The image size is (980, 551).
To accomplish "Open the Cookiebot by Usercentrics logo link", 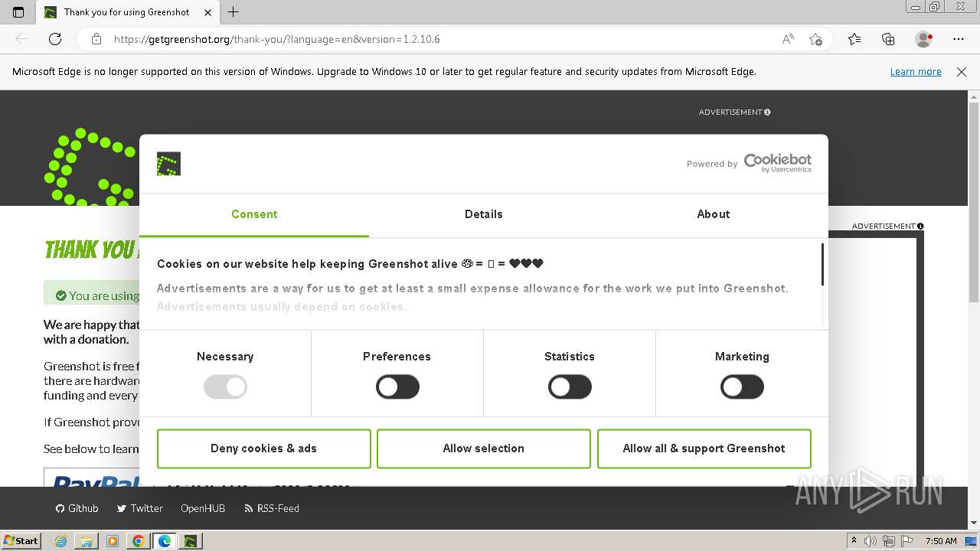I will (x=777, y=163).
